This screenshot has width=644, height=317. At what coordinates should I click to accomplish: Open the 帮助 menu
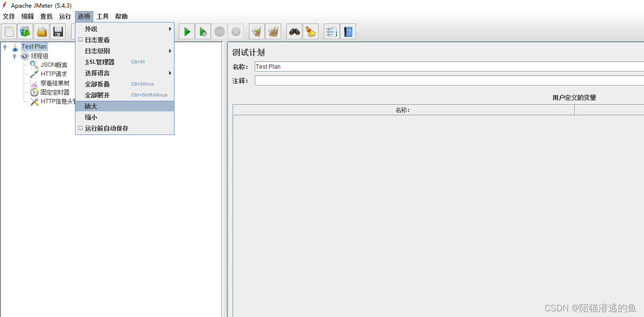[122, 16]
